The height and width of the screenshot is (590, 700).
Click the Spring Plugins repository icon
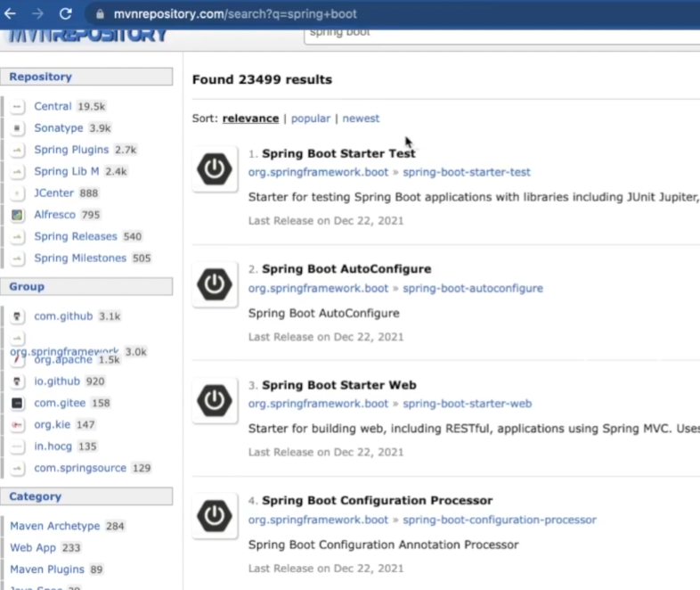pos(17,150)
